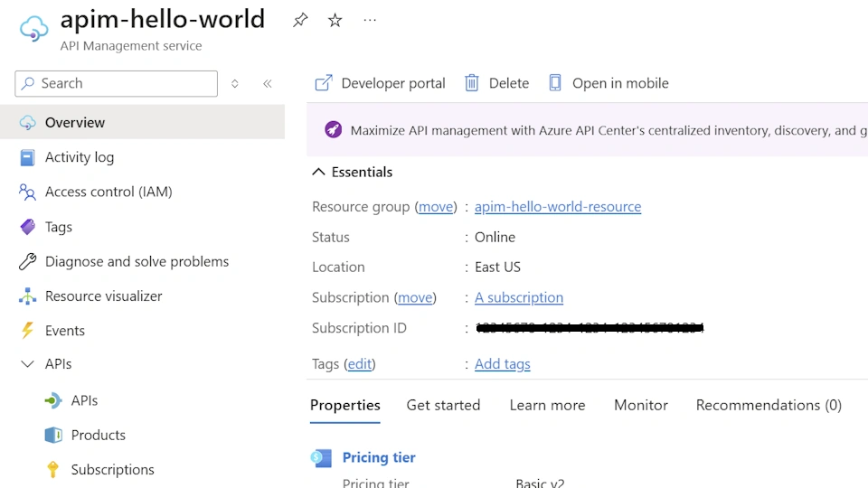Image resolution: width=868 pixels, height=488 pixels.
Task: Click the Developer portal external-link icon
Action: click(x=324, y=83)
